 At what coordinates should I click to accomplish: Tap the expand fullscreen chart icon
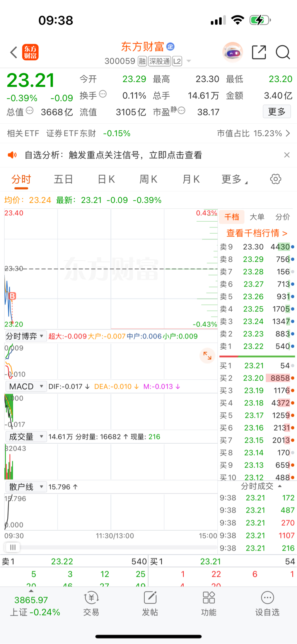pyautogui.click(x=207, y=355)
